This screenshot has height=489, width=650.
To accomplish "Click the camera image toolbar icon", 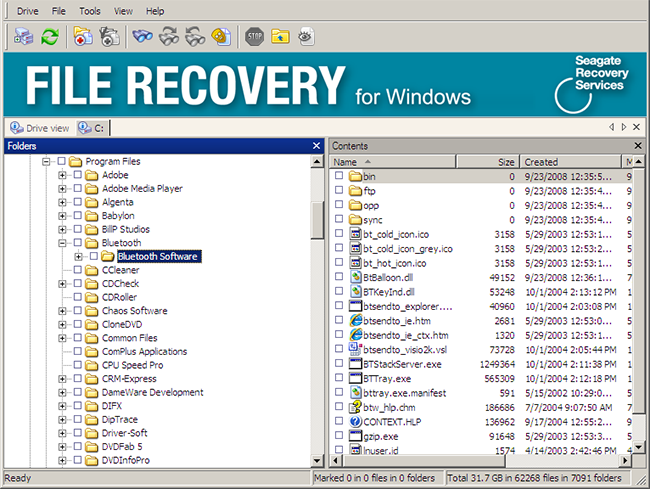I will click(109, 37).
